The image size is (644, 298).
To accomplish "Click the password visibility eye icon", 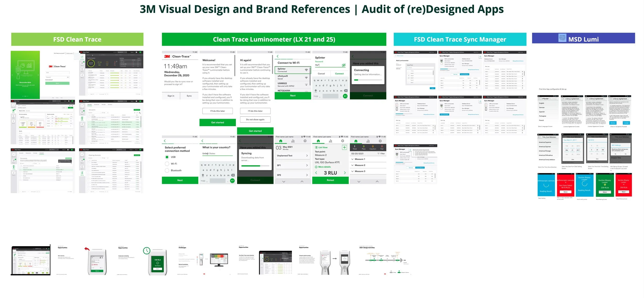I will [x=343, y=65].
